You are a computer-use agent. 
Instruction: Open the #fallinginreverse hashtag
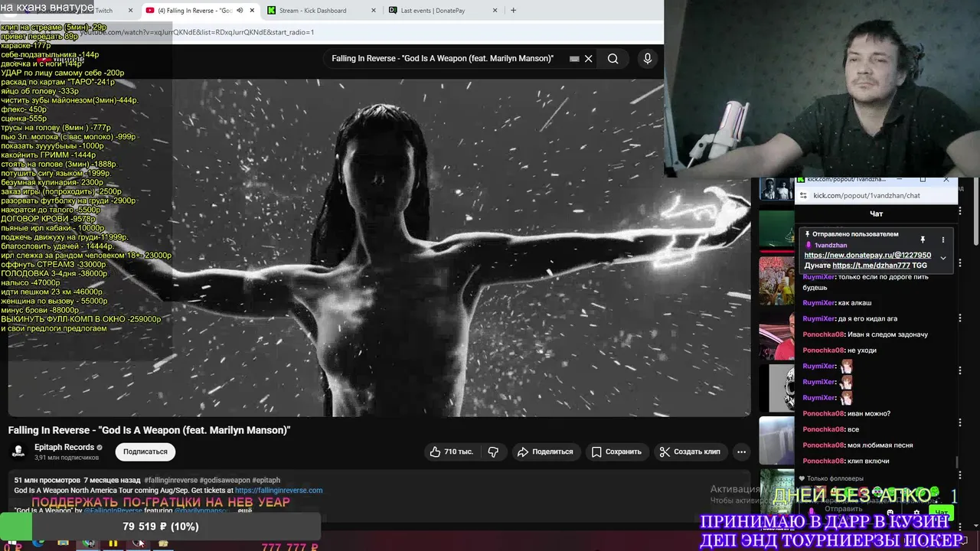click(170, 480)
